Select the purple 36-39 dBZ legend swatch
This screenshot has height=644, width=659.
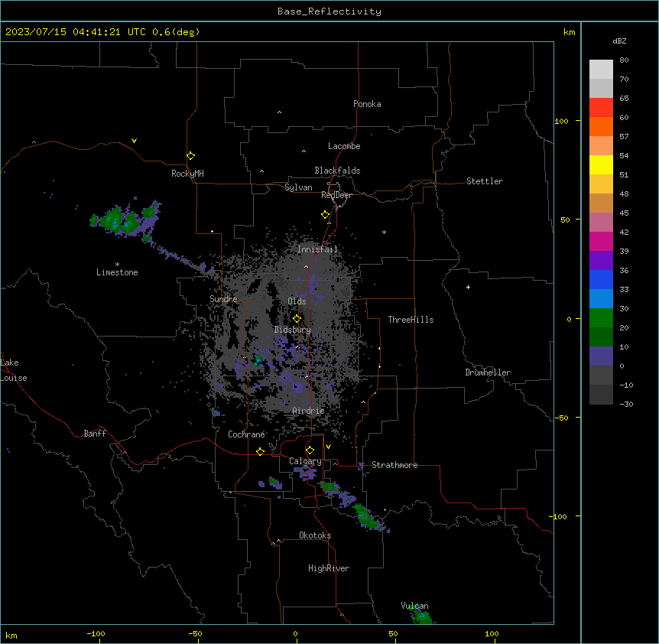point(601,260)
